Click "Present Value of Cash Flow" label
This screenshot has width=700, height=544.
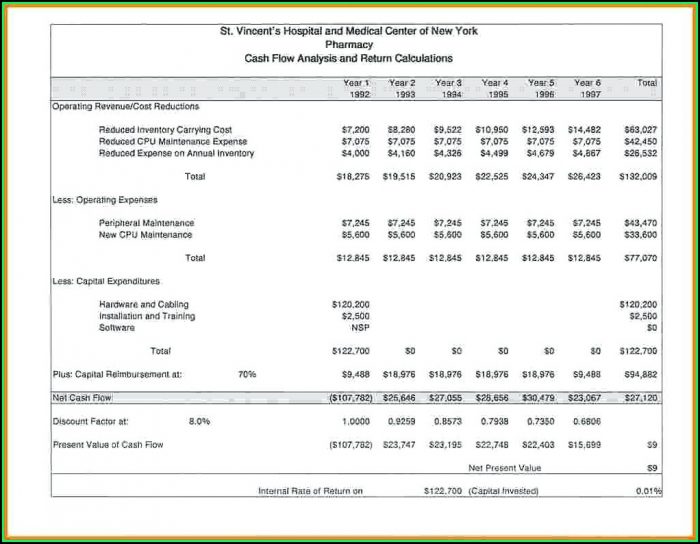108,444
